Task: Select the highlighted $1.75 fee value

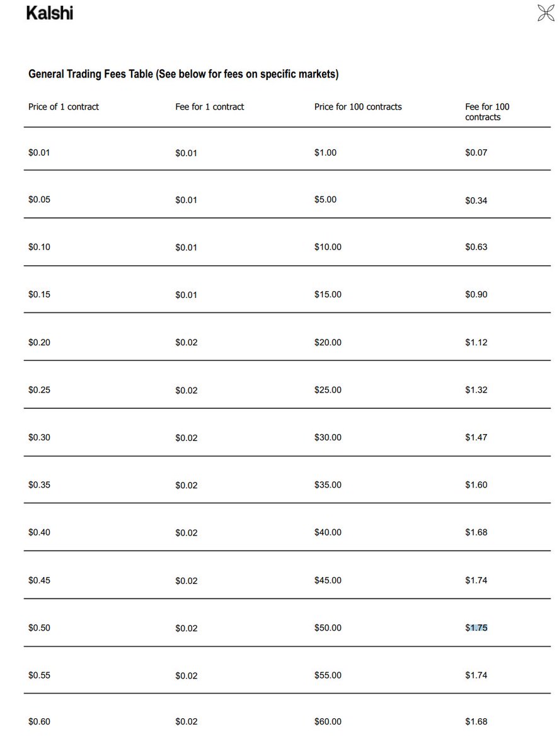Action: coord(476,627)
